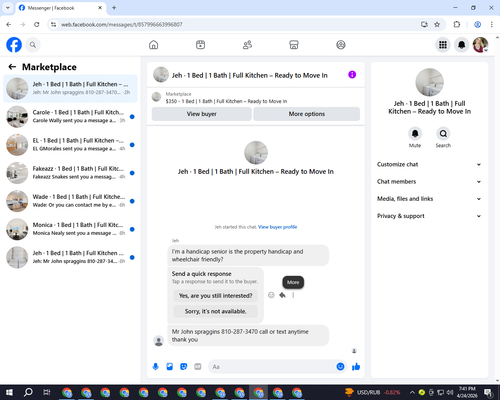Viewport: 500px width, 400px height.
Task: Open the Marketplace $350 listing link
Action: coord(226,101)
